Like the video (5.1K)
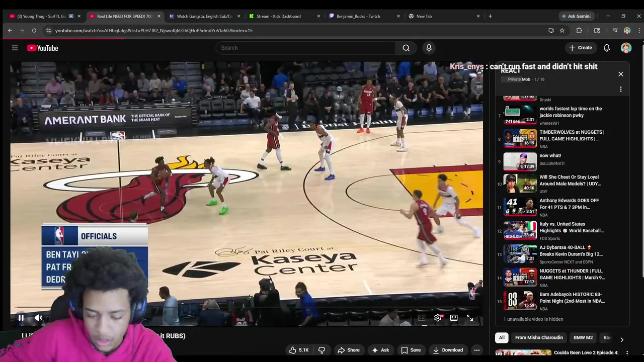644x362 pixels. 298,350
